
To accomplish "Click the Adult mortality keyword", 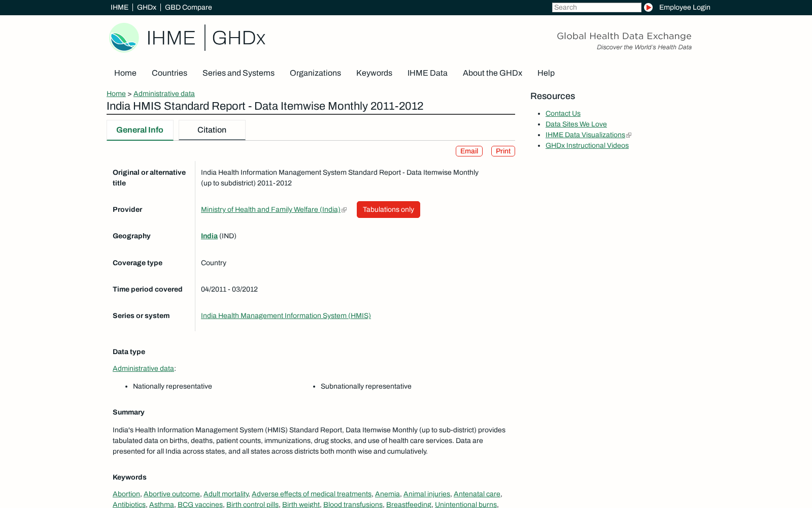I will pos(226,494).
